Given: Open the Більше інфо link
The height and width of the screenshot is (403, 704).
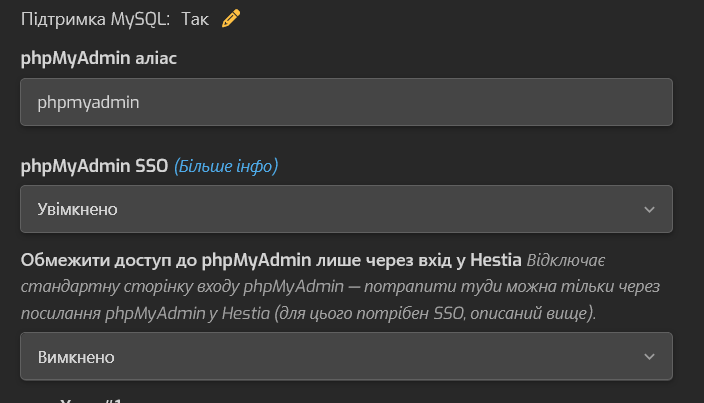Looking at the screenshot, I should 226,166.
